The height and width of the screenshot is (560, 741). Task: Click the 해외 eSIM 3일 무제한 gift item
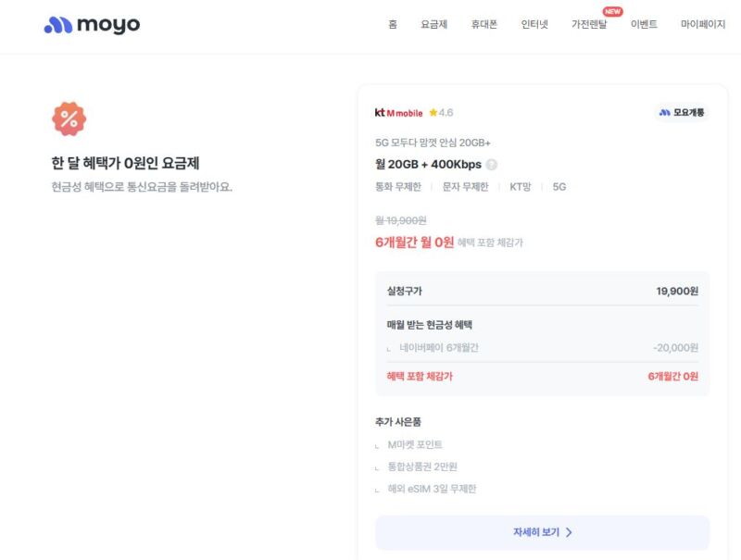(432, 489)
